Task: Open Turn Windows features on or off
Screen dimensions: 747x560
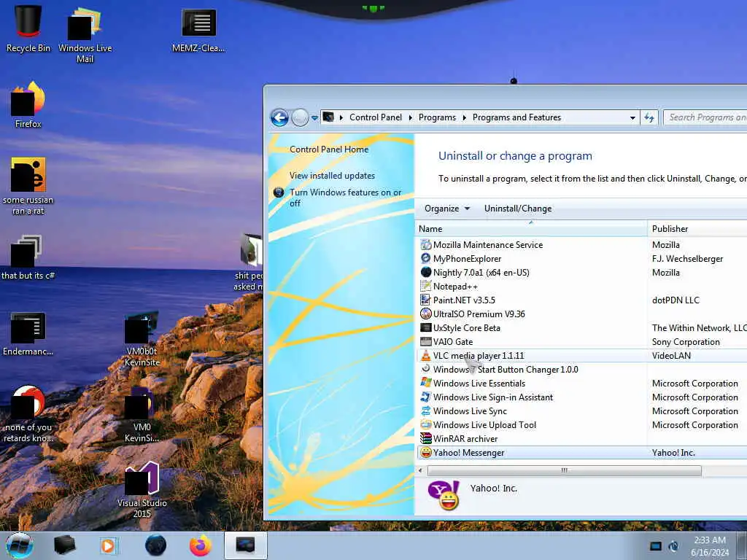Action: (x=345, y=198)
